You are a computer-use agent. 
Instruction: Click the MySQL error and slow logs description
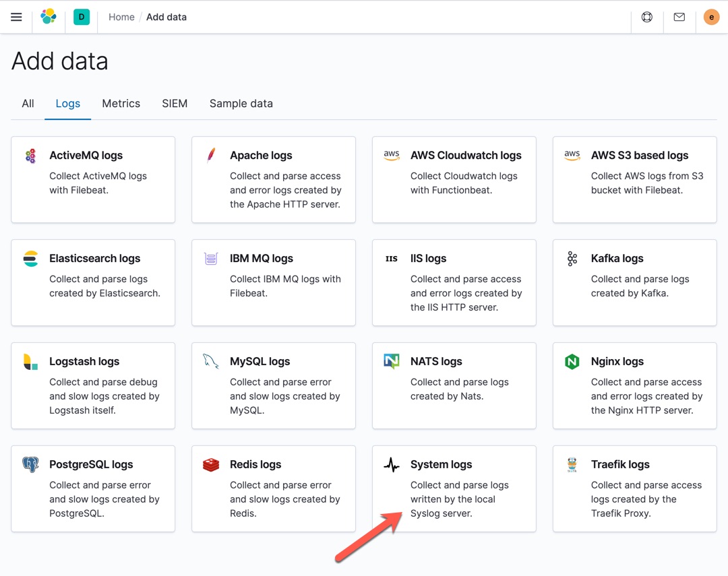[284, 396]
